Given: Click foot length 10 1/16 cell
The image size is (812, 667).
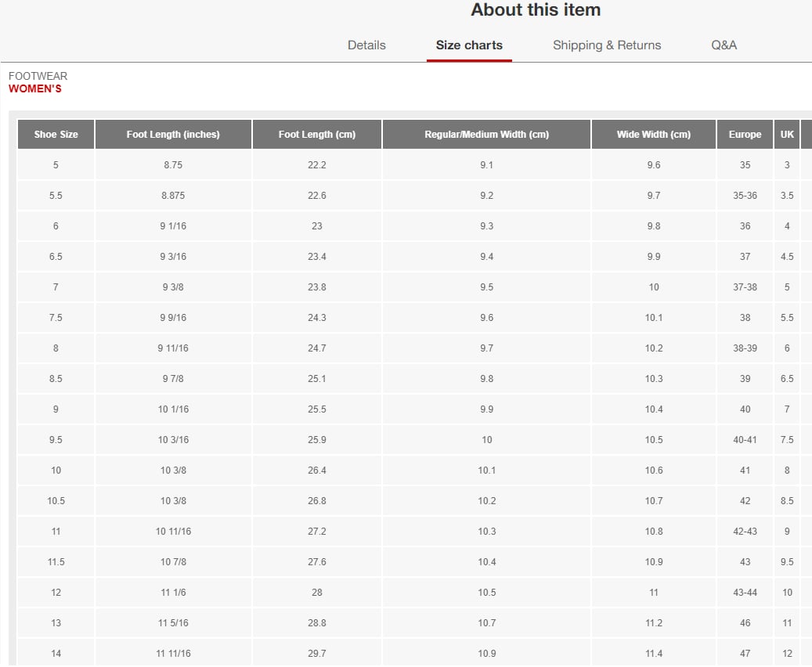Looking at the screenshot, I should pos(173,409).
